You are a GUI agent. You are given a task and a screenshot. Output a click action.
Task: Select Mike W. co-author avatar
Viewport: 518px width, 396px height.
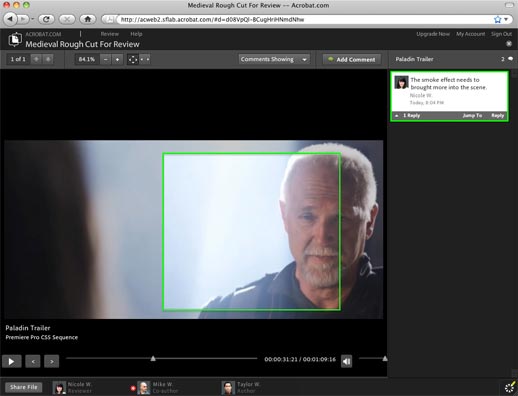click(144, 388)
